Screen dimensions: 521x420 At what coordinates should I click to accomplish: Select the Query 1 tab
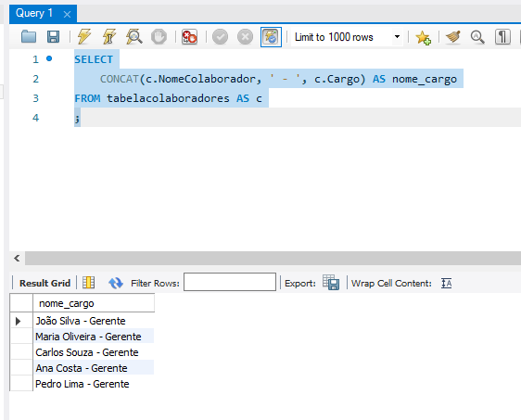pos(34,13)
